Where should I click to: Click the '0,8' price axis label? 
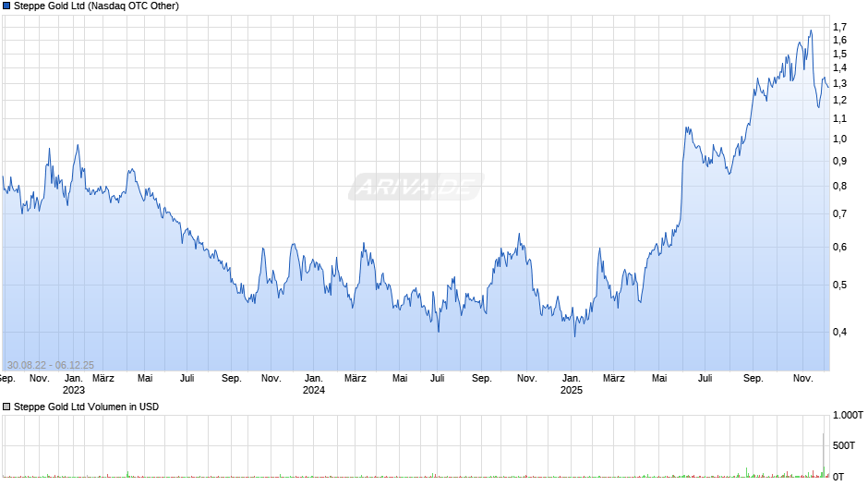click(839, 187)
